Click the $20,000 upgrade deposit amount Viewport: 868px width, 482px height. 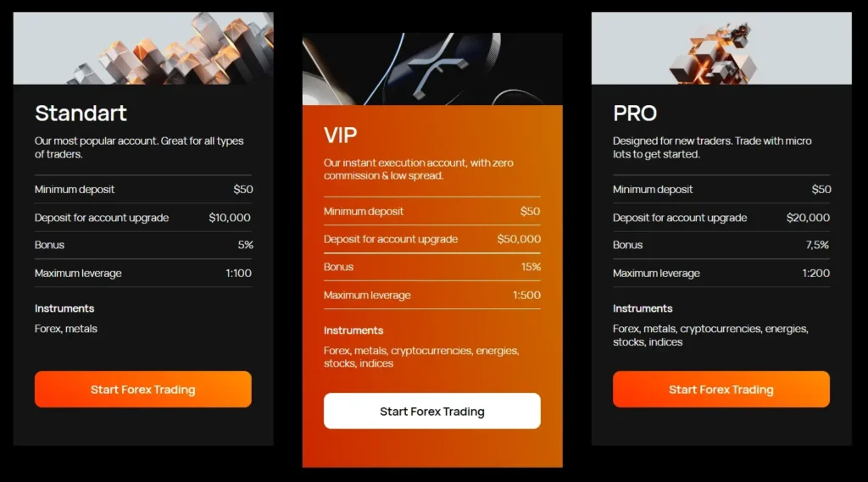click(808, 218)
